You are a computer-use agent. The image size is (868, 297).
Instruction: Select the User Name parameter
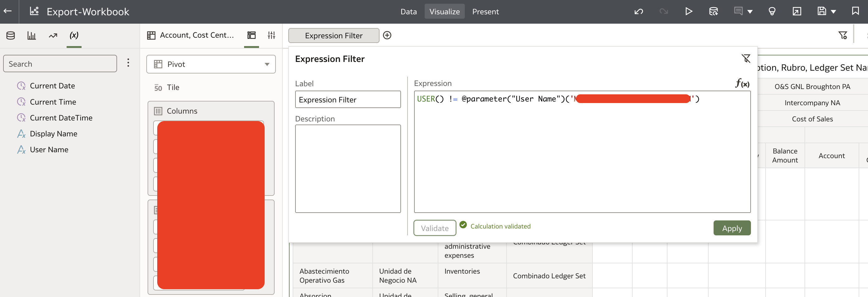49,149
